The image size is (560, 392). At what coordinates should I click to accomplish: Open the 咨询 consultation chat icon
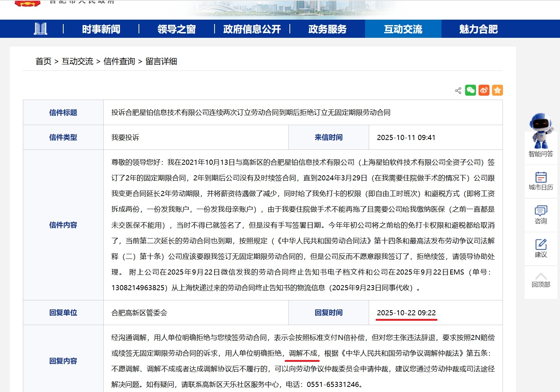[540, 215]
